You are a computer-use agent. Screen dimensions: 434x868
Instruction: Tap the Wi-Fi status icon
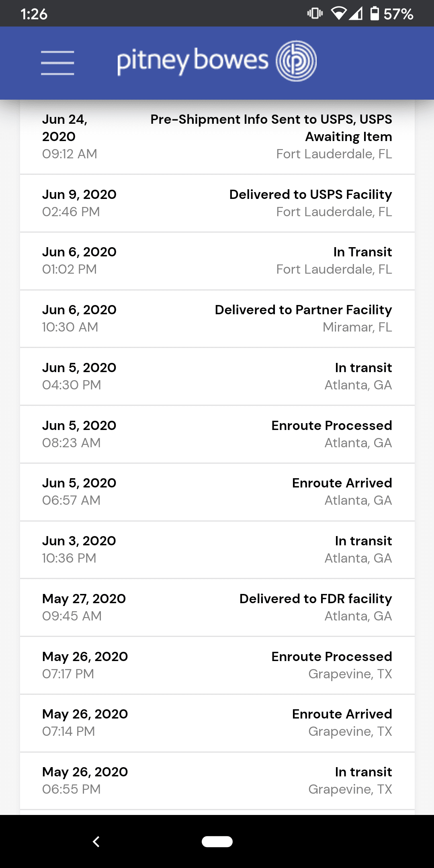coord(338,14)
